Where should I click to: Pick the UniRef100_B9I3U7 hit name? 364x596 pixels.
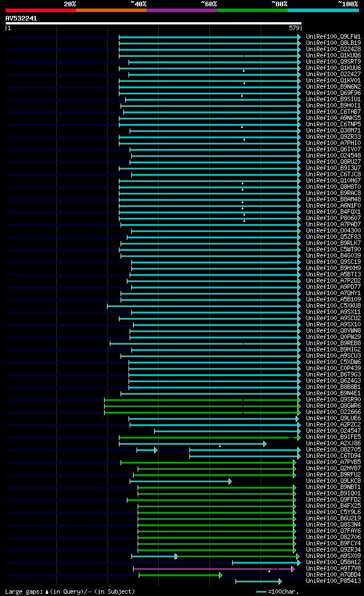[333, 168]
